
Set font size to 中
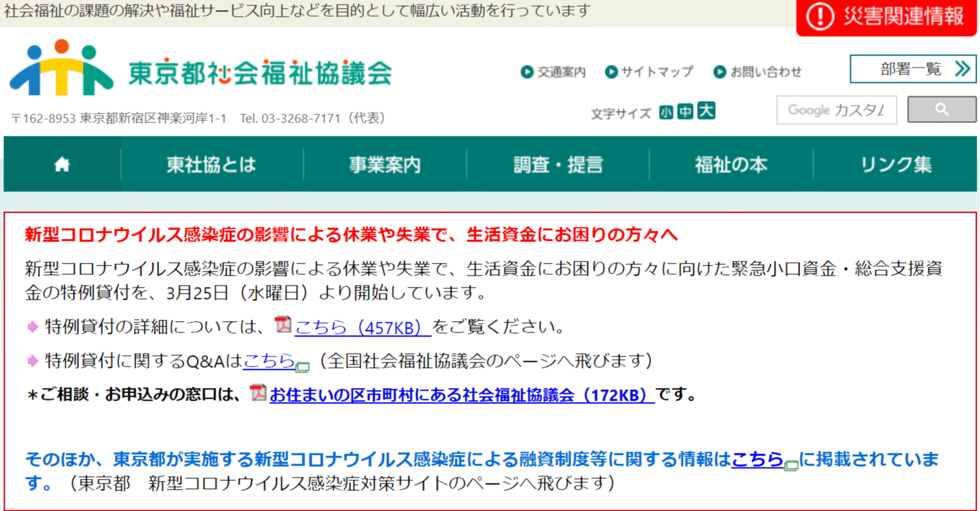click(x=685, y=112)
